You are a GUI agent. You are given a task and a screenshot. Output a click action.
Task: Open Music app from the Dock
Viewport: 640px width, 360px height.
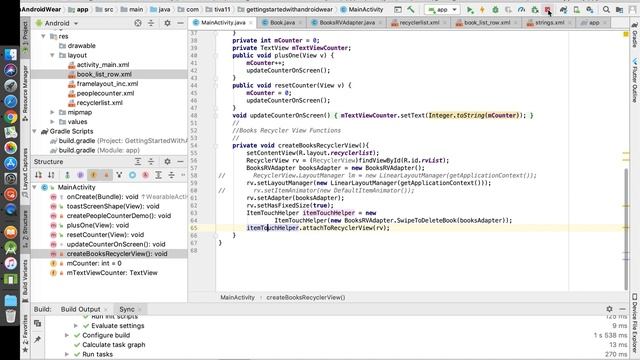11,263
